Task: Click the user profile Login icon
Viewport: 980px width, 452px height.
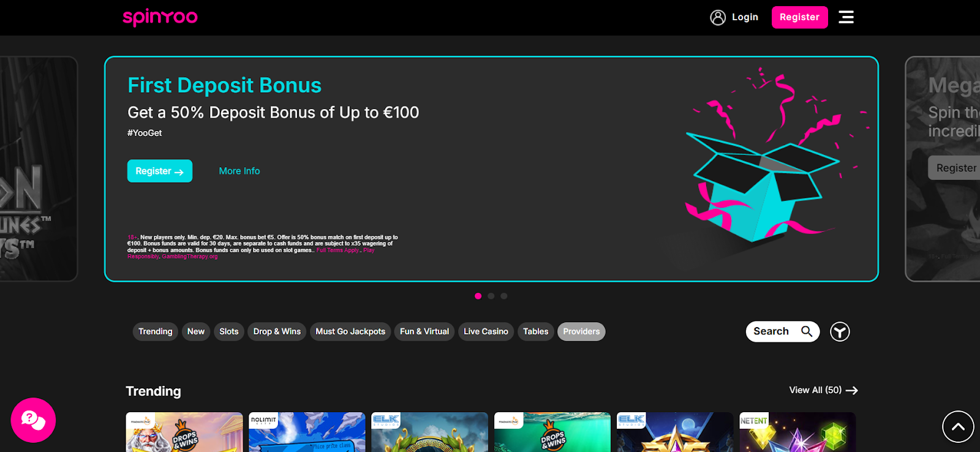Action: 718,18
